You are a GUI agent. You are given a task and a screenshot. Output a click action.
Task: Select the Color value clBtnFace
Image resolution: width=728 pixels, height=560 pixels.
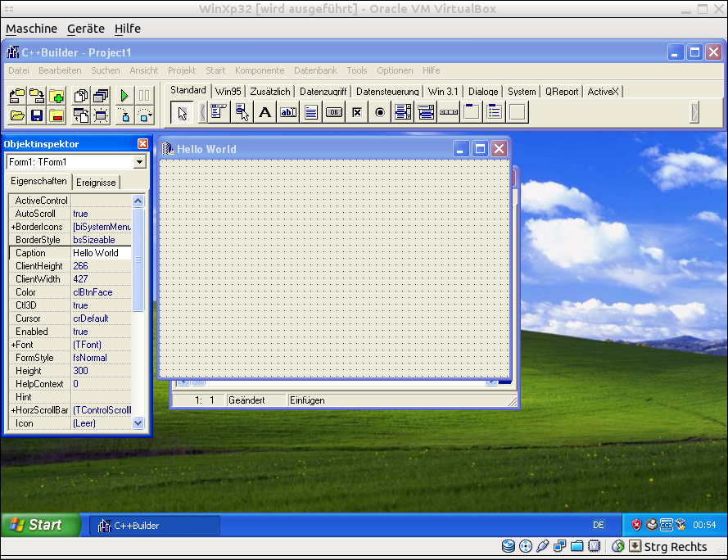102,292
